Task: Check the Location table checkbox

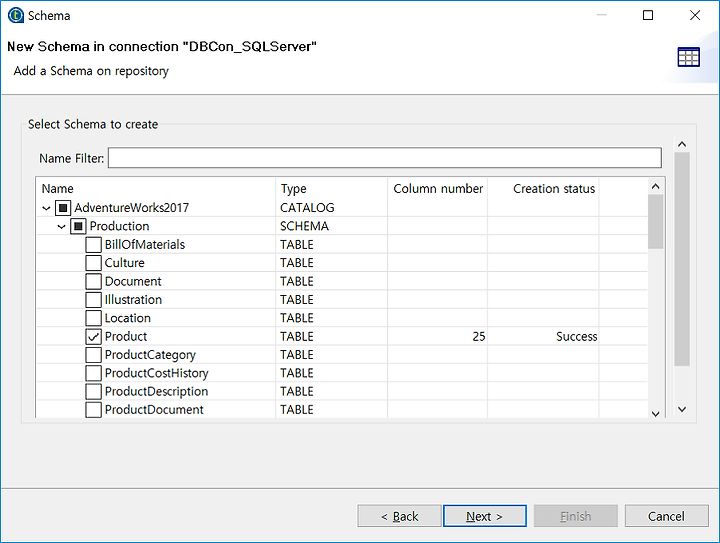Action: click(93, 318)
